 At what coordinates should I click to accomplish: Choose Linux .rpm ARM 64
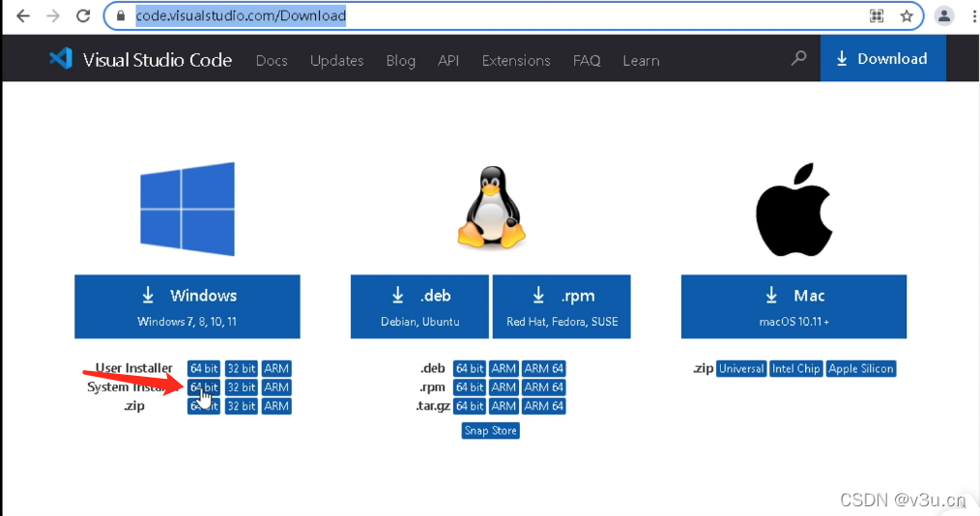[544, 387]
